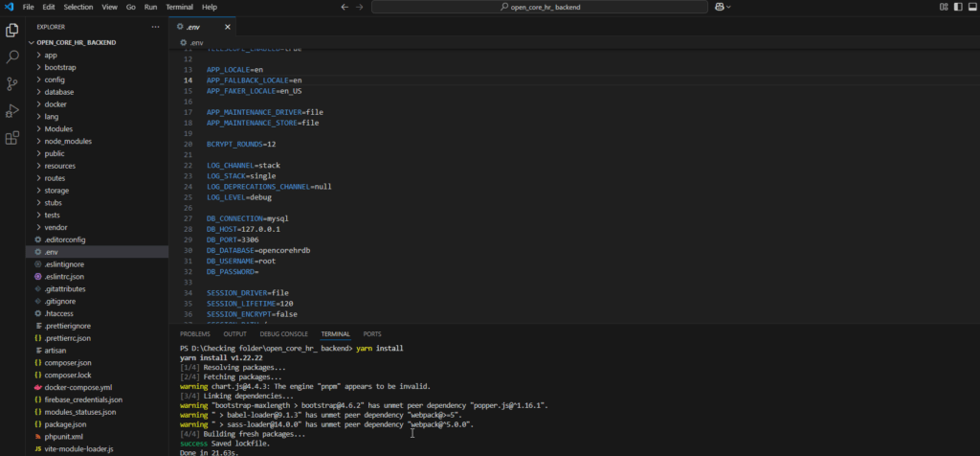Open Explorer more actions ellipsis
980x456 pixels.
click(156, 27)
